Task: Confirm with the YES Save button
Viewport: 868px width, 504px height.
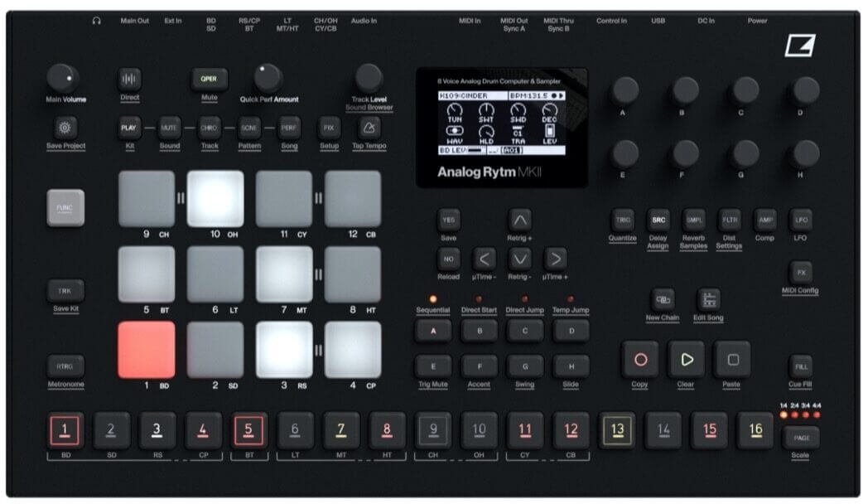Action: 448,220
